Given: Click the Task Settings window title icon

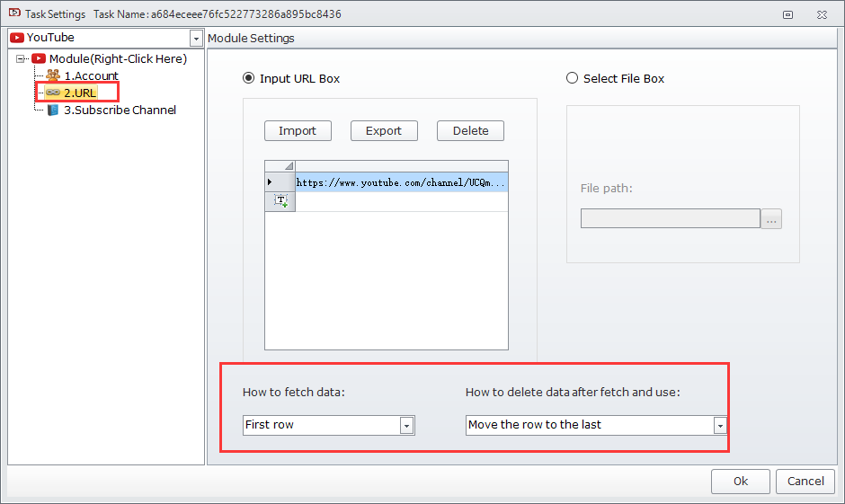Looking at the screenshot, I should click(x=13, y=13).
